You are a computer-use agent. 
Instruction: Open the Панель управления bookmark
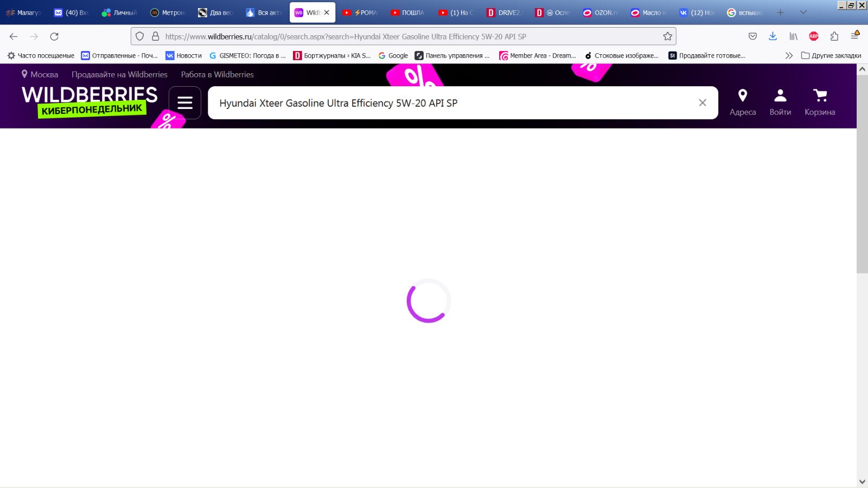[x=452, y=55]
